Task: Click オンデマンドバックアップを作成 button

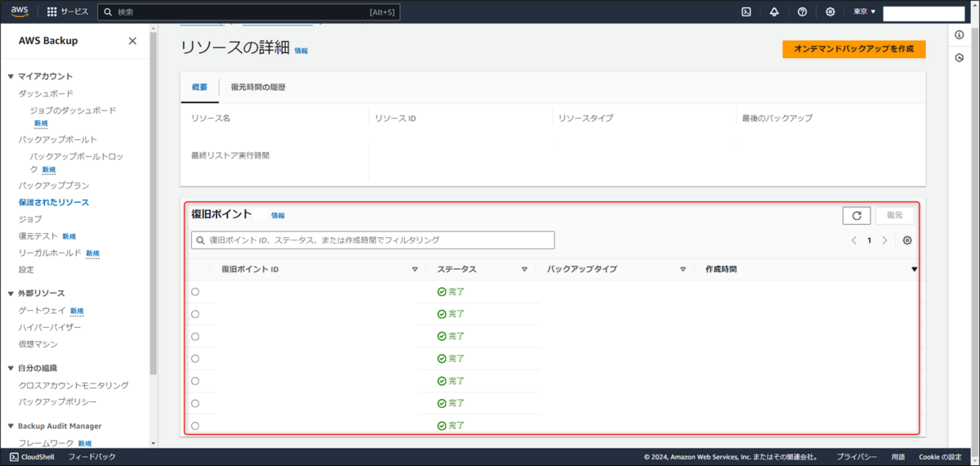Action: click(x=853, y=49)
